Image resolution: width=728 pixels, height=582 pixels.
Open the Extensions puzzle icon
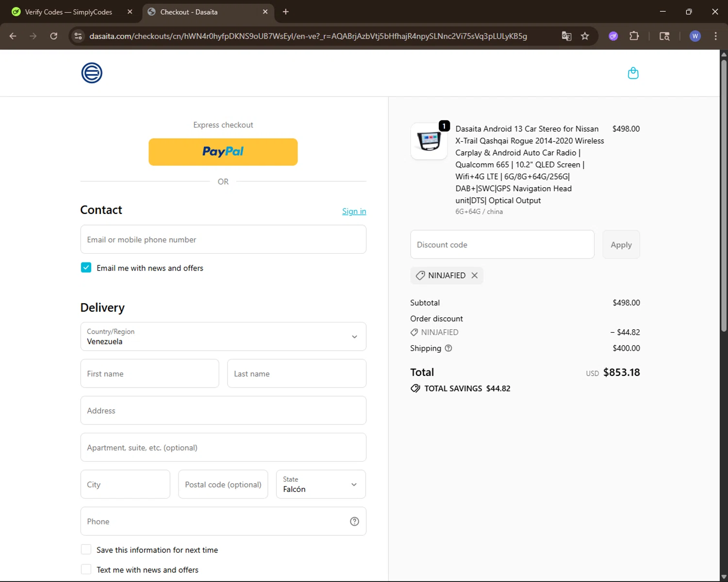(634, 36)
